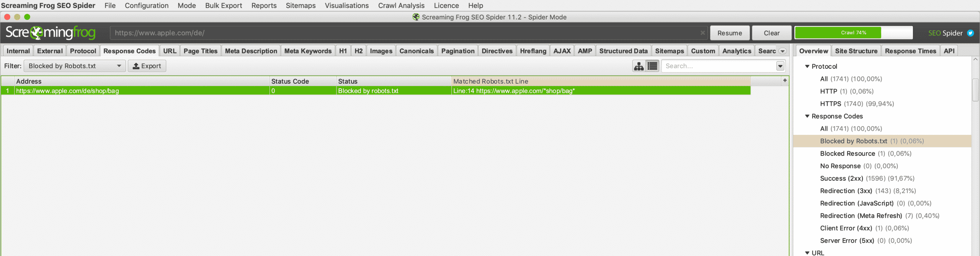Open the Sitemaps menu
980x256 pixels.
[x=301, y=5]
